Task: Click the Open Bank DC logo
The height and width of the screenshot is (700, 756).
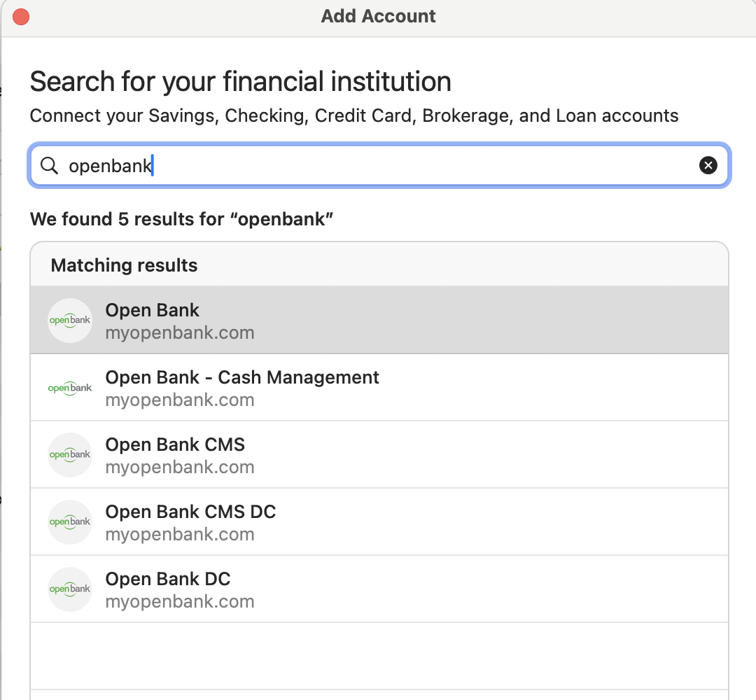Action: coord(70,589)
